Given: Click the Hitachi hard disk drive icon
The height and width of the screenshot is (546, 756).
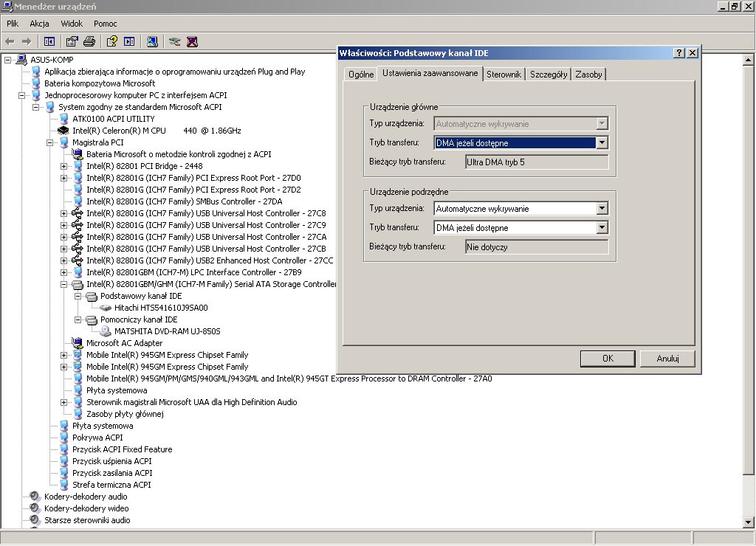Looking at the screenshot, I should (105, 308).
